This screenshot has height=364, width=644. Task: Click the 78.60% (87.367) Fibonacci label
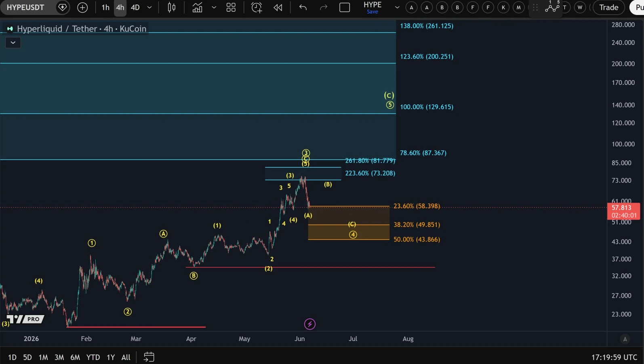[x=423, y=153]
